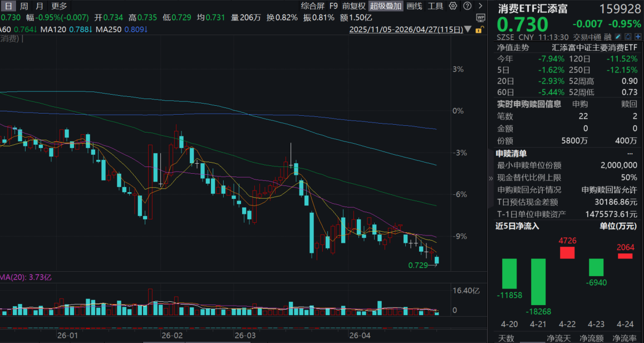Open chart settings gear icon
Screen dimensions: 644x343
pyautogui.click(x=453, y=6)
